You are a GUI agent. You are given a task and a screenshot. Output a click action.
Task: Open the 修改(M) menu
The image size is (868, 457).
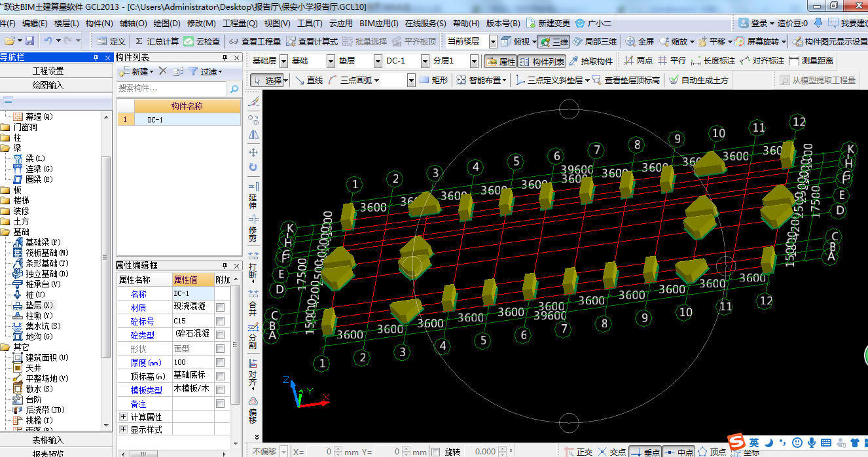click(201, 23)
